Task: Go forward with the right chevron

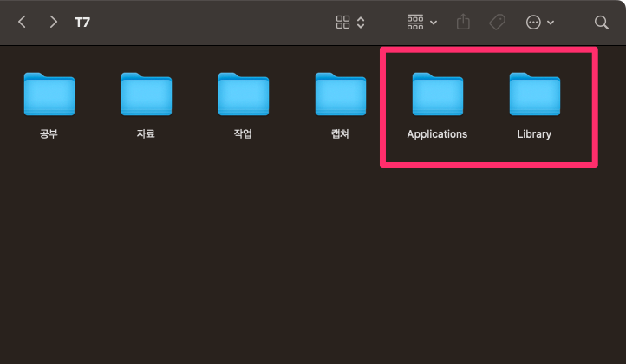Action: coord(53,22)
